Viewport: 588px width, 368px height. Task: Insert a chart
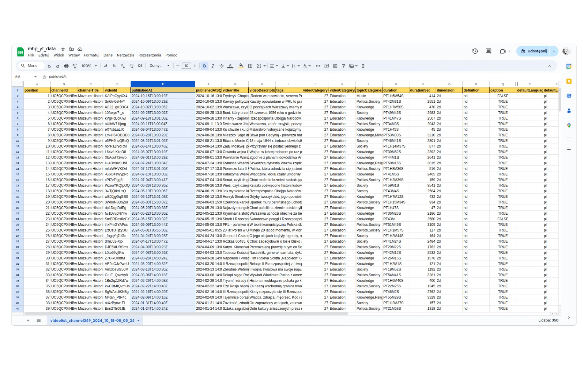[x=335, y=66]
